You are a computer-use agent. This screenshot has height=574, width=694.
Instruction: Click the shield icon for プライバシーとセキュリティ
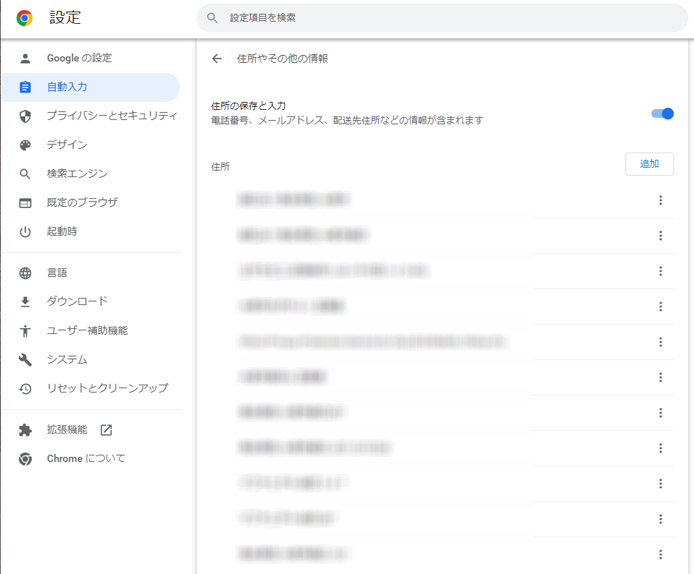point(25,116)
